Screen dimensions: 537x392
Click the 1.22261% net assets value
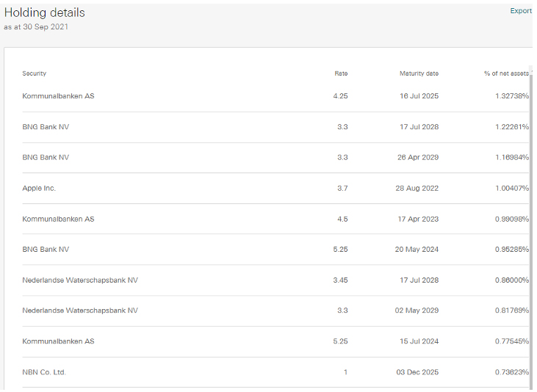(x=512, y=127)
